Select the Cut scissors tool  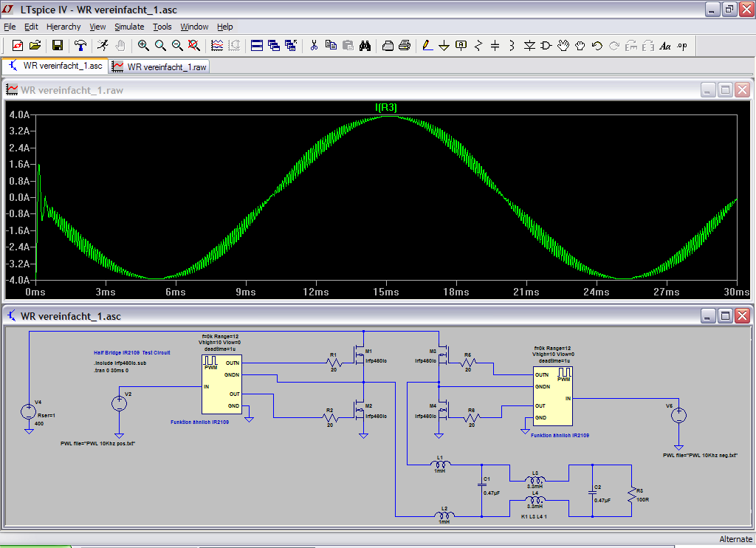click(314, 45)
